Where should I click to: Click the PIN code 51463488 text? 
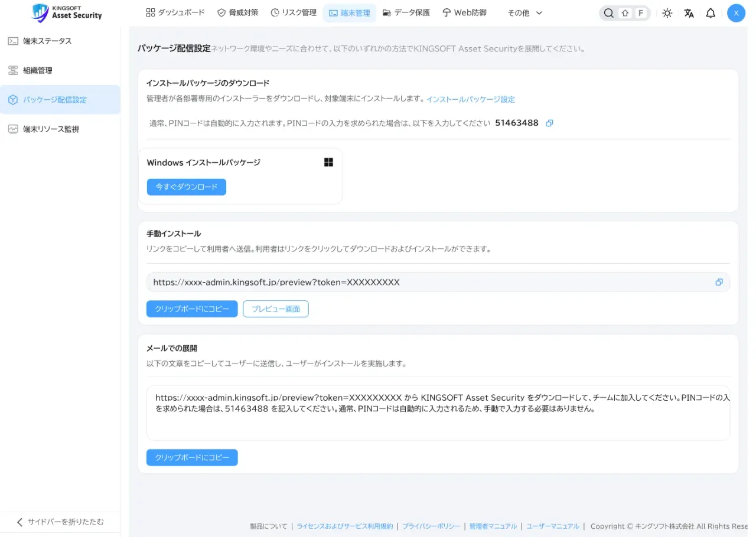(517, 123)
